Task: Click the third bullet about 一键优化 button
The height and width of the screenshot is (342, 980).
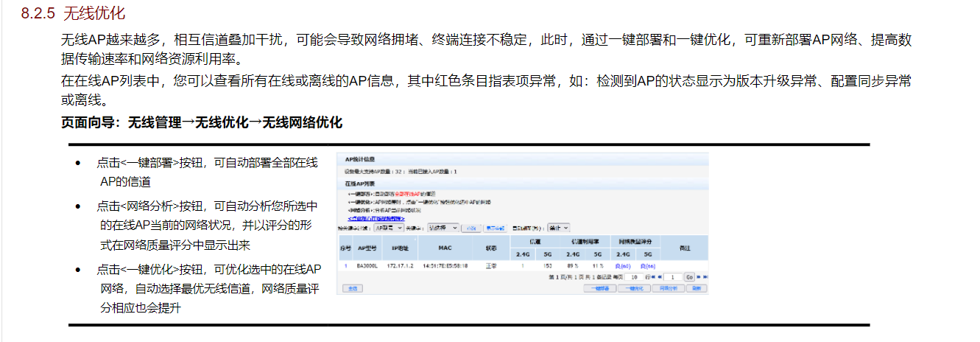Action: (209, 289)
